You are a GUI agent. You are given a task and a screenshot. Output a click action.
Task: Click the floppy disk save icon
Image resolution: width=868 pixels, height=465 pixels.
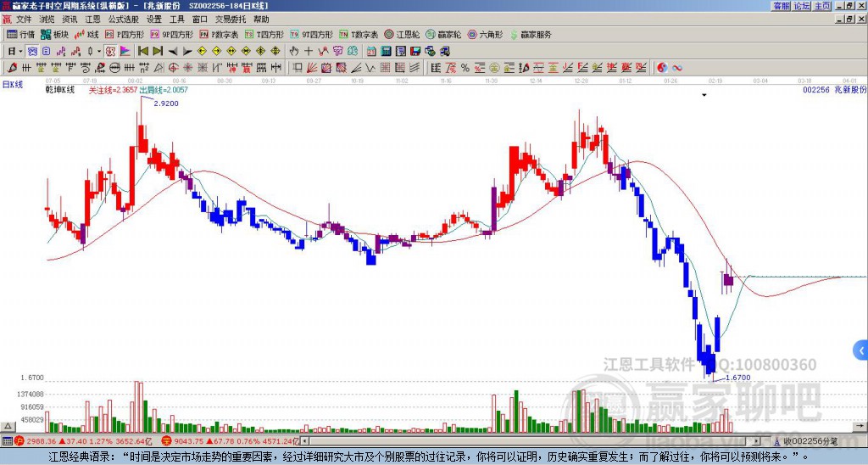(415, 52)
